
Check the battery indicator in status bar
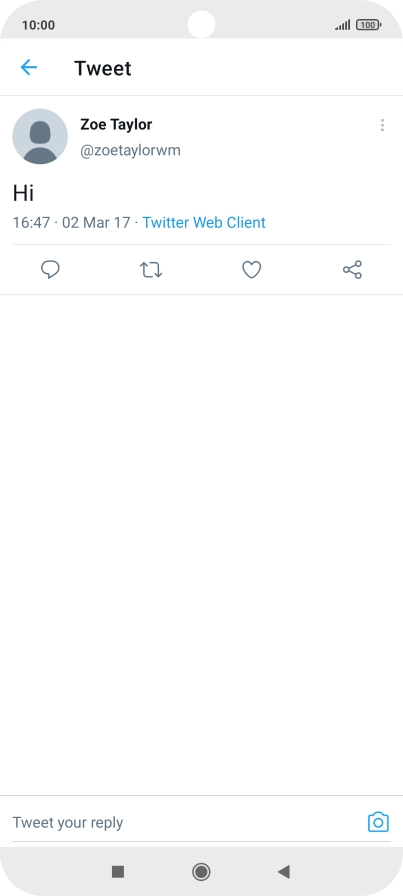coord(369,25)
